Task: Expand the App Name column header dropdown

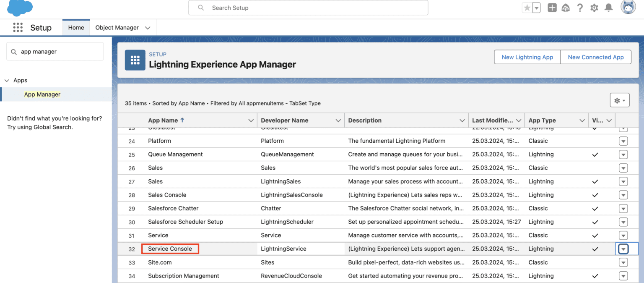Action: (x=251, y=120)
